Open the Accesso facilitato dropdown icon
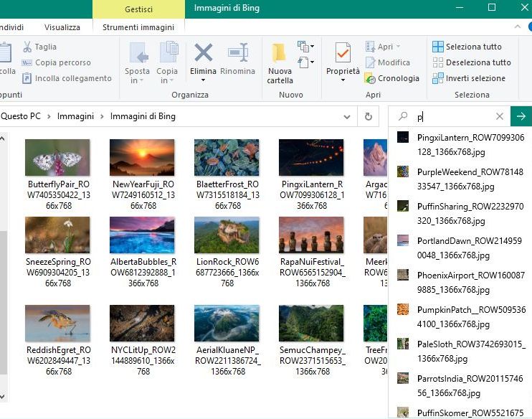Screen dimensions: 532x419 tap(305, 62)
